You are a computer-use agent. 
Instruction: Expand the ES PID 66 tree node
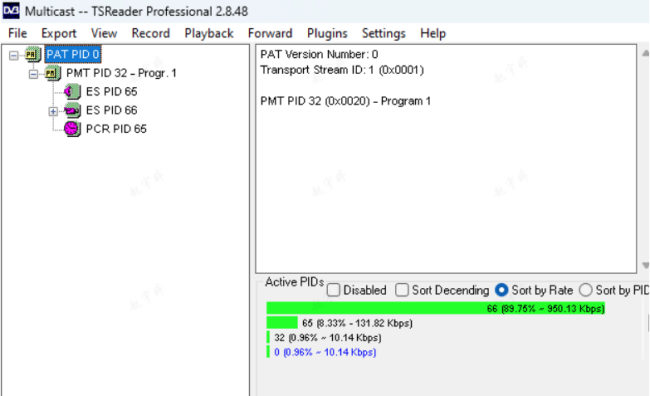[x=53, y=111]
